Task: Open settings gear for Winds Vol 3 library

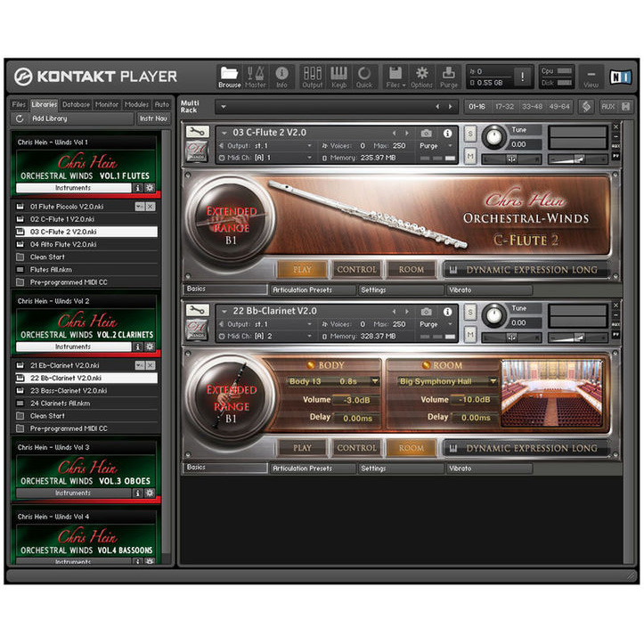Action: [150, 493]
